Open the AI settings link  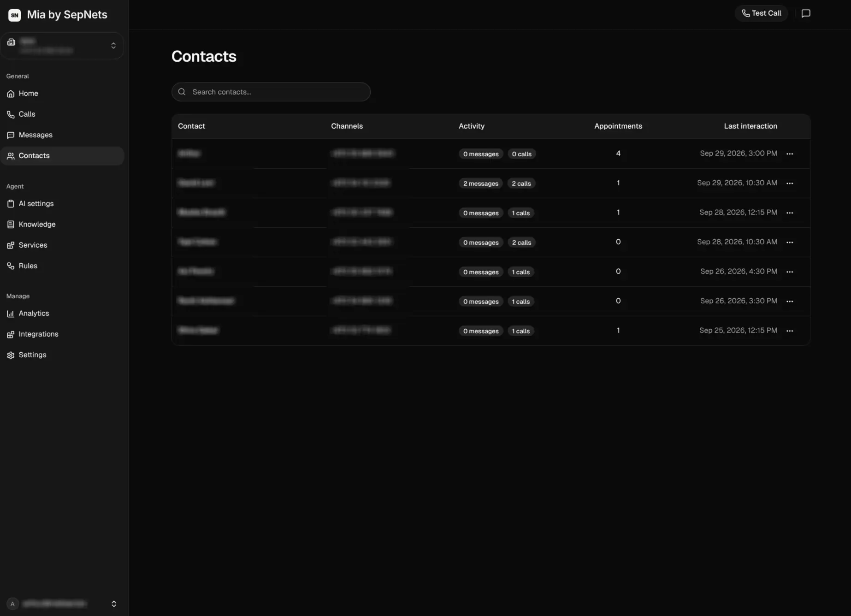pos(62,204)
